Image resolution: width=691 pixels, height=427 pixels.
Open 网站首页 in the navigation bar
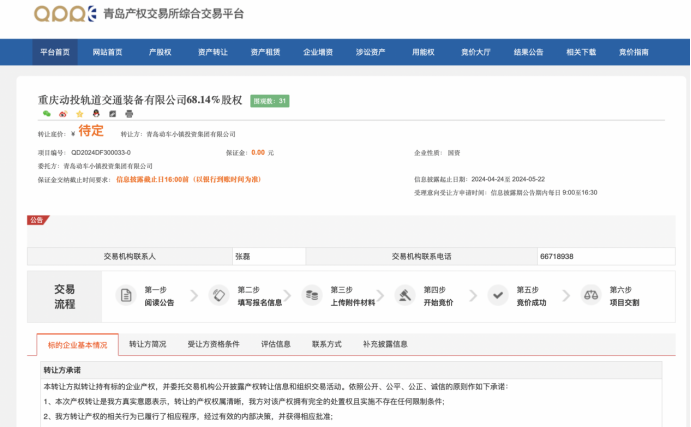pos(108,52)
